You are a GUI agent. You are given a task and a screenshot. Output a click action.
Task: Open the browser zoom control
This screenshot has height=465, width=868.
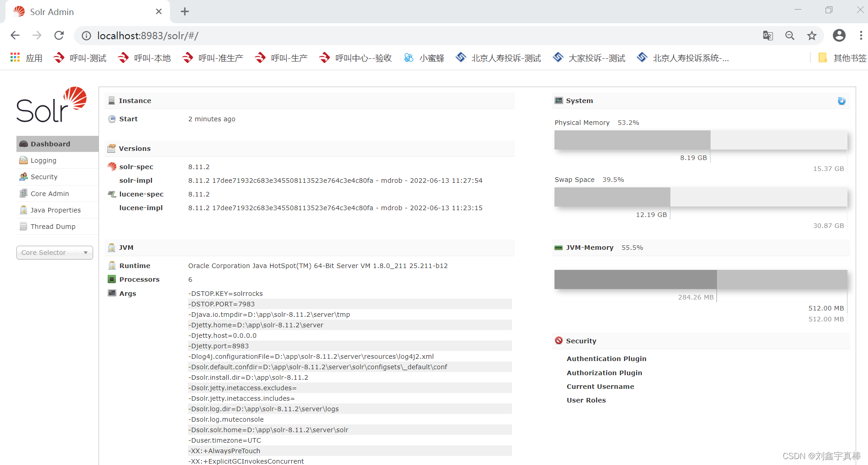[790, 36]
